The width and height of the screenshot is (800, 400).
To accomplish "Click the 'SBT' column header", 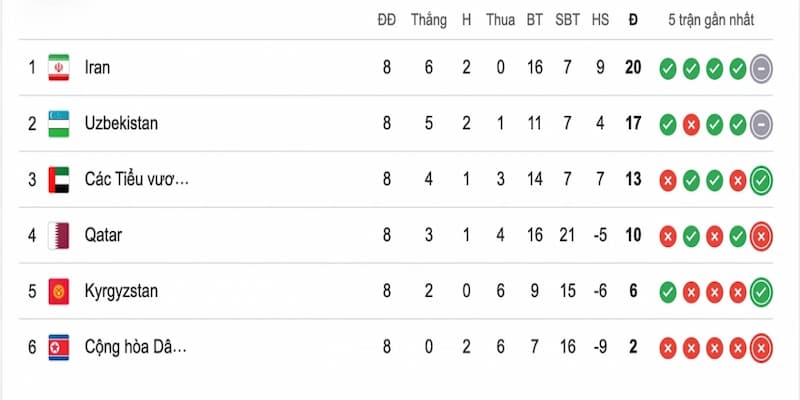I will tap(567, 20).
